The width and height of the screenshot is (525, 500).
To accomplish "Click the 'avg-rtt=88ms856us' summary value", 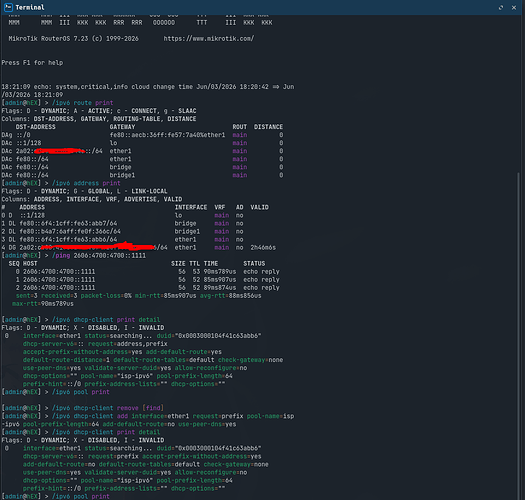I will click(231, 296).
